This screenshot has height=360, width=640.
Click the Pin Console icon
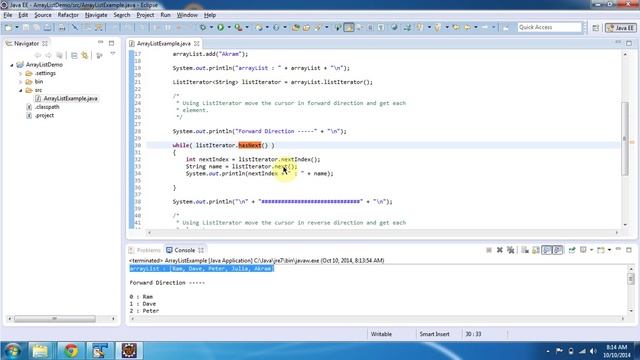pos(572,250)
